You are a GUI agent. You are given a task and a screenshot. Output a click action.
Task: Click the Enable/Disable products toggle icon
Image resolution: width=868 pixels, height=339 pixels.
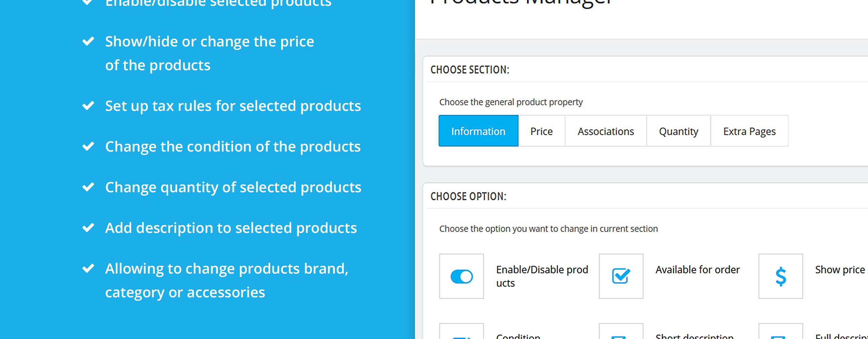(461, 276)
